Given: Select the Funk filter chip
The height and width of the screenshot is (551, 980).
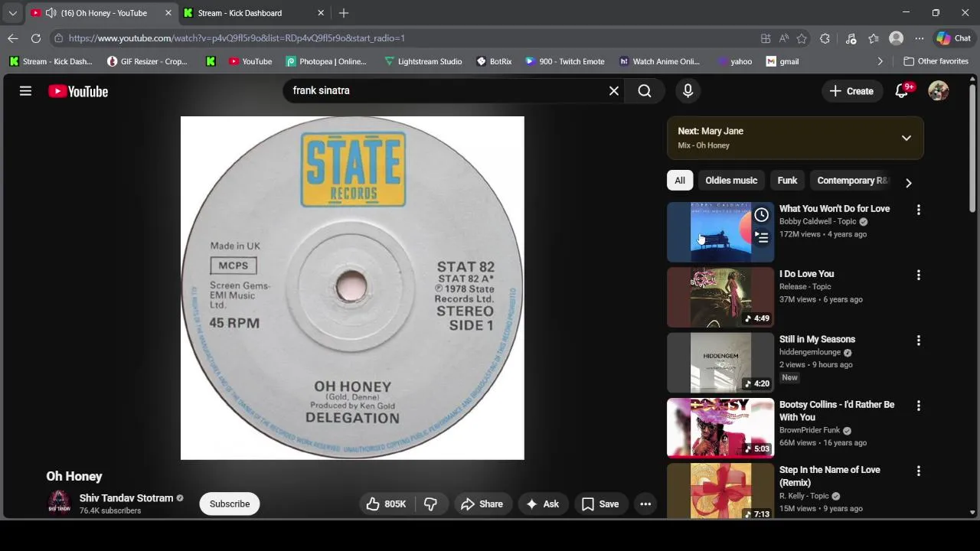Looking at the screenshot, I should tap(787, 181).
